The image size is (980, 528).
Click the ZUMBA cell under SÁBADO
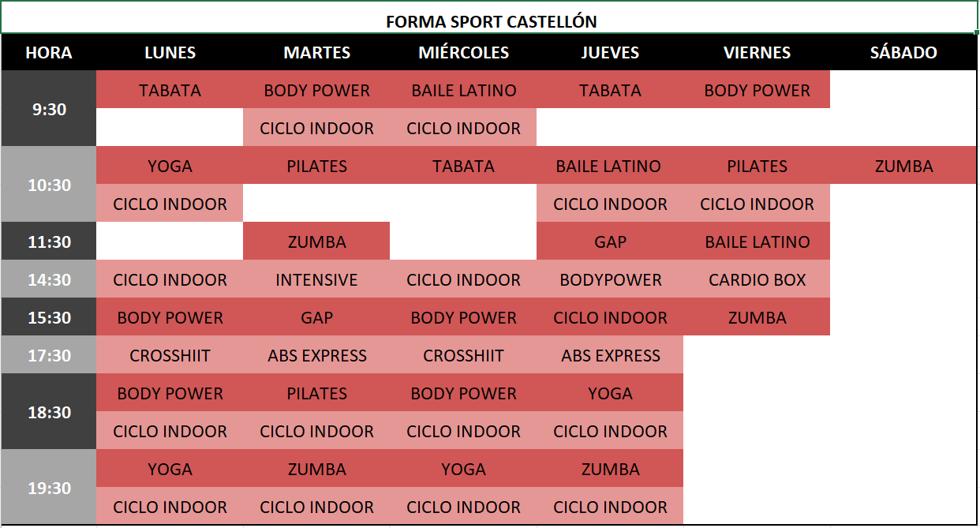click(903, 167)
